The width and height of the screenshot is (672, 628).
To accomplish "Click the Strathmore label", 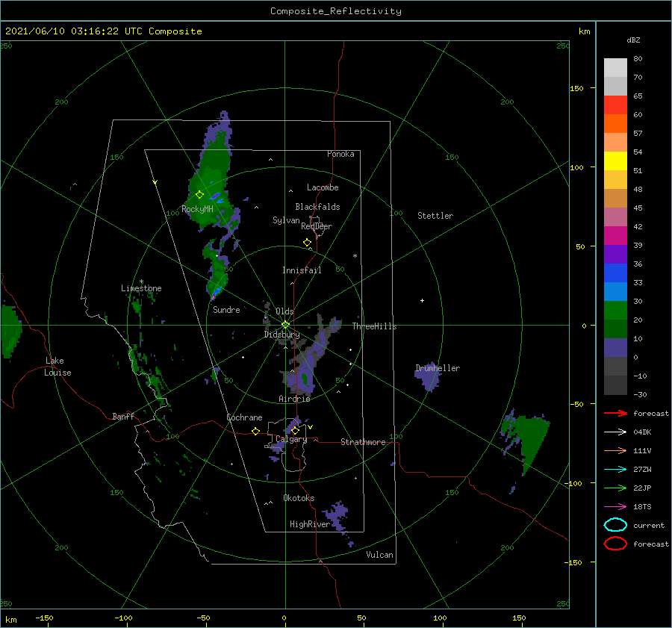I will 363,442.
